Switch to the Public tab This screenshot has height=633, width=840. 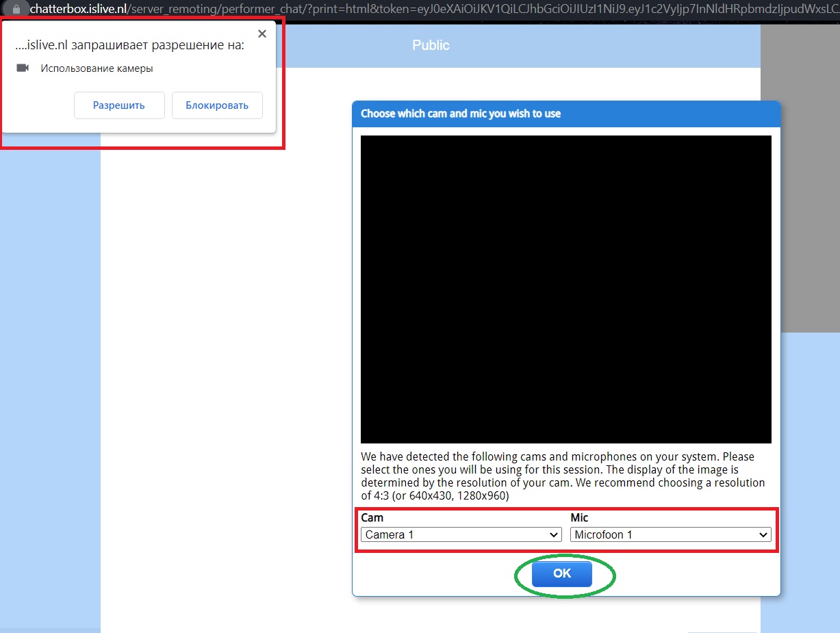tap(431, 45)
